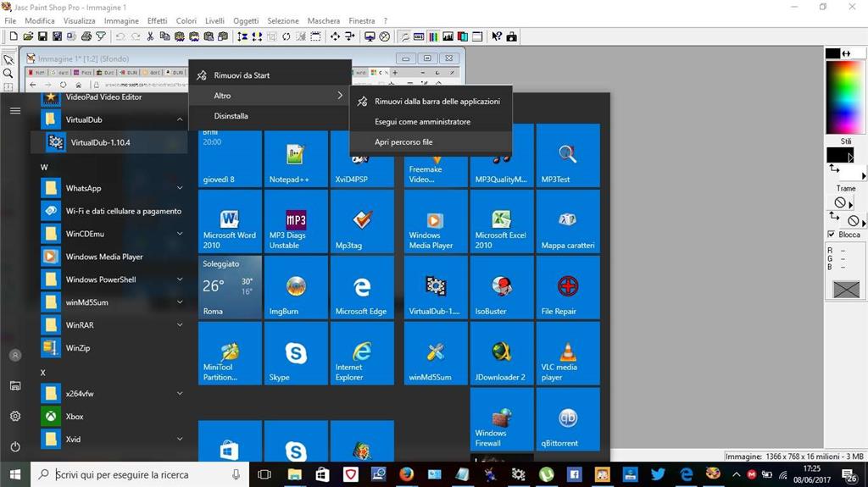
Task: Open the Altro submenu
Action: pos(270,96)
